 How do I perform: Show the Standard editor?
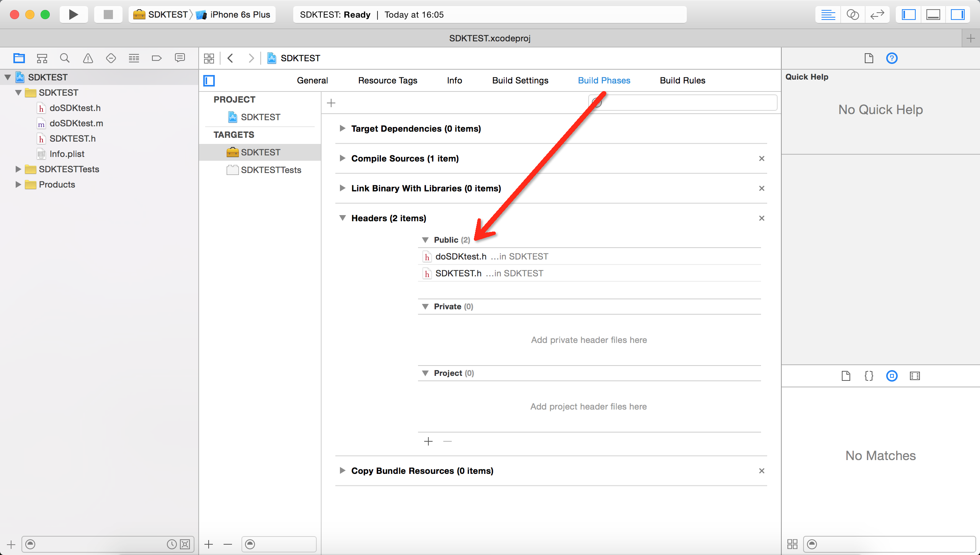point(828,15)
